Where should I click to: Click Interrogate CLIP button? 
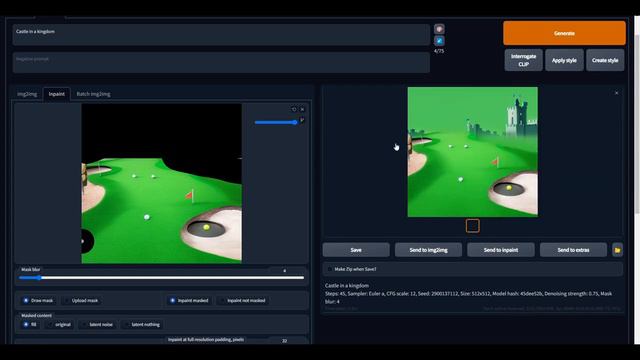523,60
